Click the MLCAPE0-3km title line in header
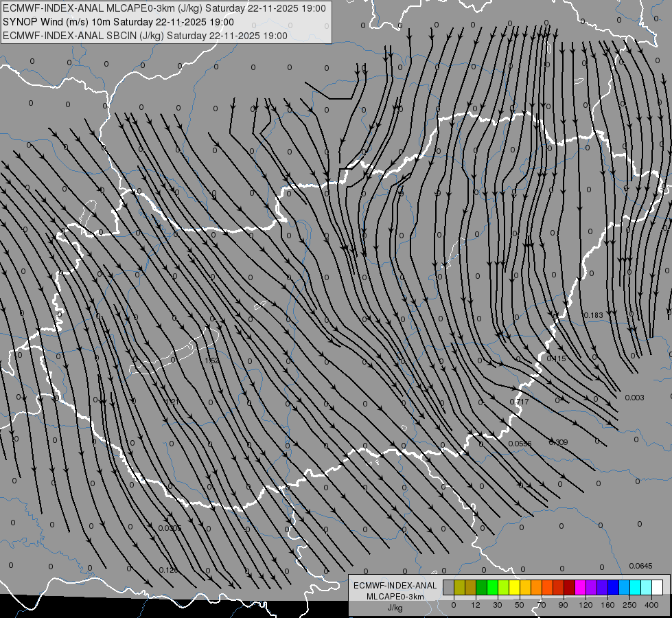672x618 pixels. [164, 8]
